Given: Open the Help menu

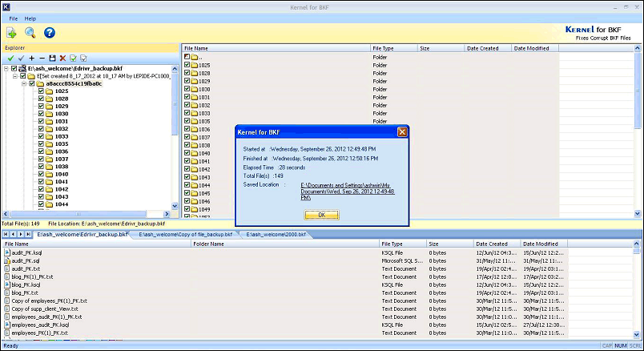Looking at the screenshot, I should 30,18.
